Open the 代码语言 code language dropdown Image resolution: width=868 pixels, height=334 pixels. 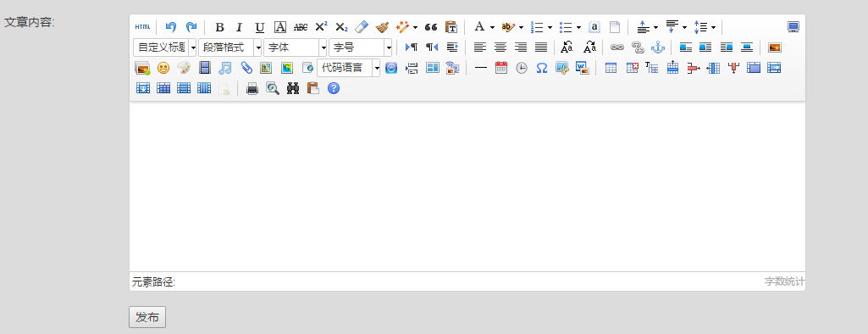pyautogui.click(x=349, y=68)
